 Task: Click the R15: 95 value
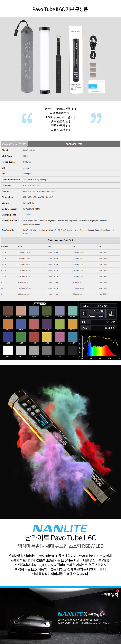[x=103, y=306]
